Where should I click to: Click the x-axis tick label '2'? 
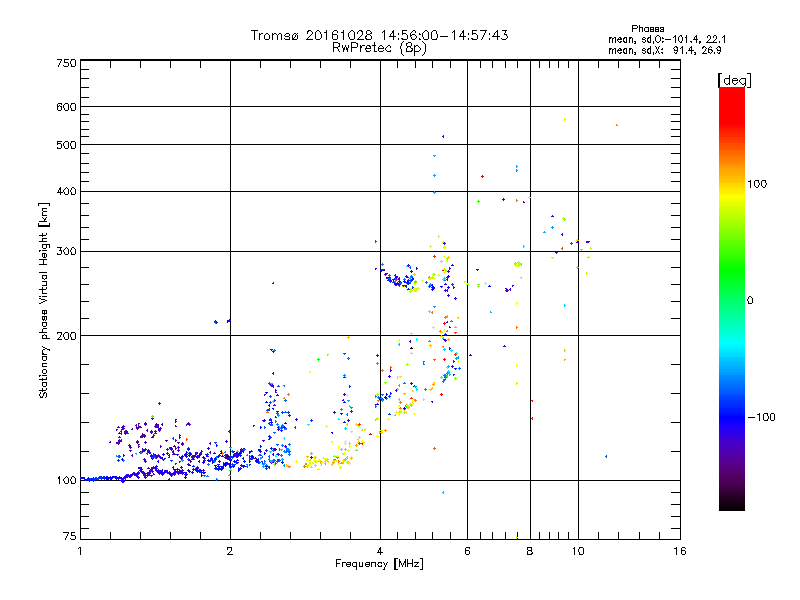coord(230,551)
